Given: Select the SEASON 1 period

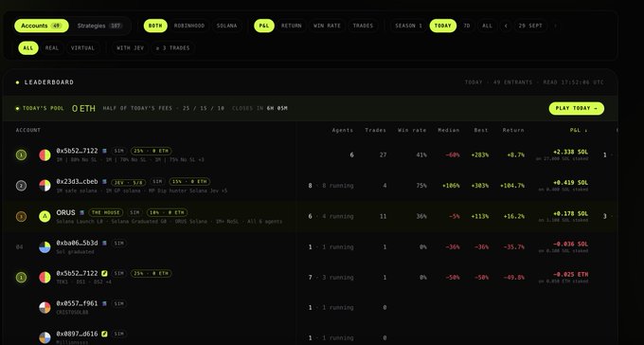Looking at the screenshot, I should (409, 26).
